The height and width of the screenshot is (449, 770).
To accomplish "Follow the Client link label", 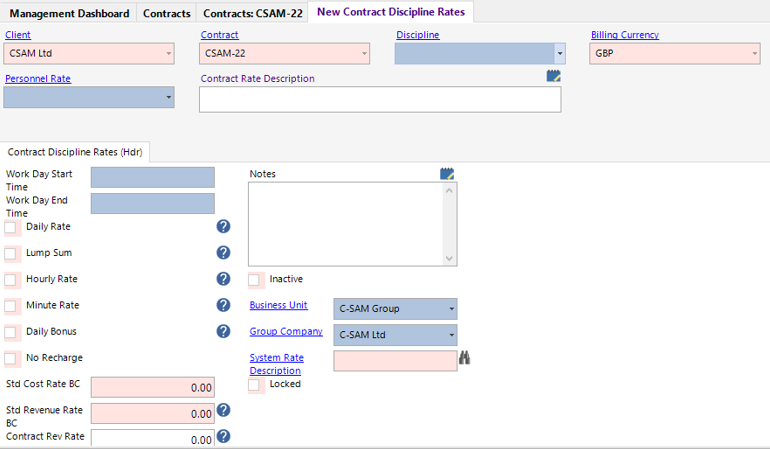I will [18, 35].
